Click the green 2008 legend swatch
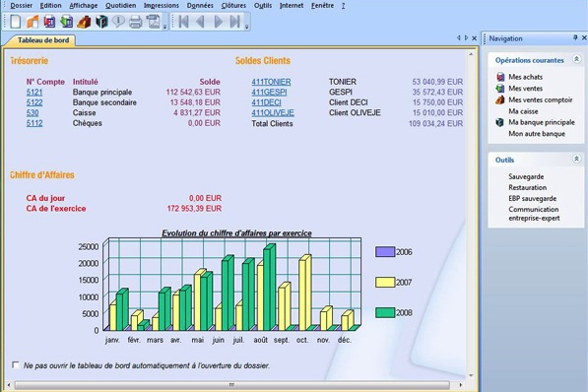This screenshot has width=588, height=392. (385, 312)
